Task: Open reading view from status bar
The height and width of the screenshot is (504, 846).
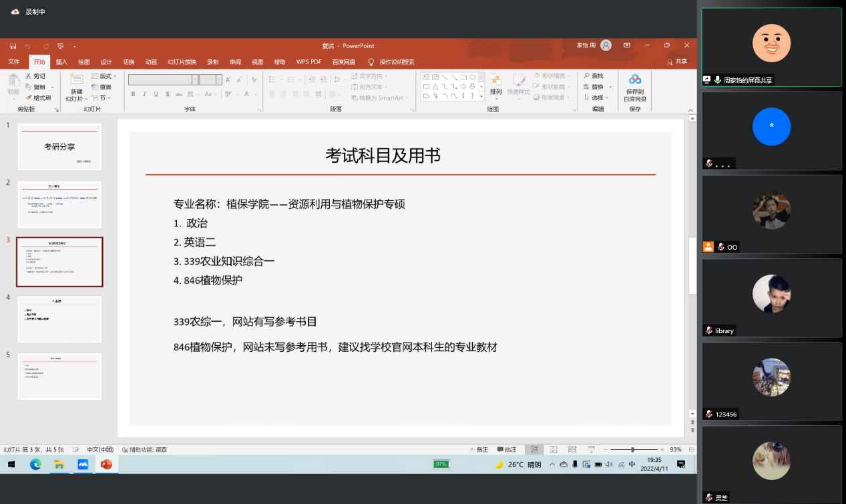Action: tap(572, 449)
